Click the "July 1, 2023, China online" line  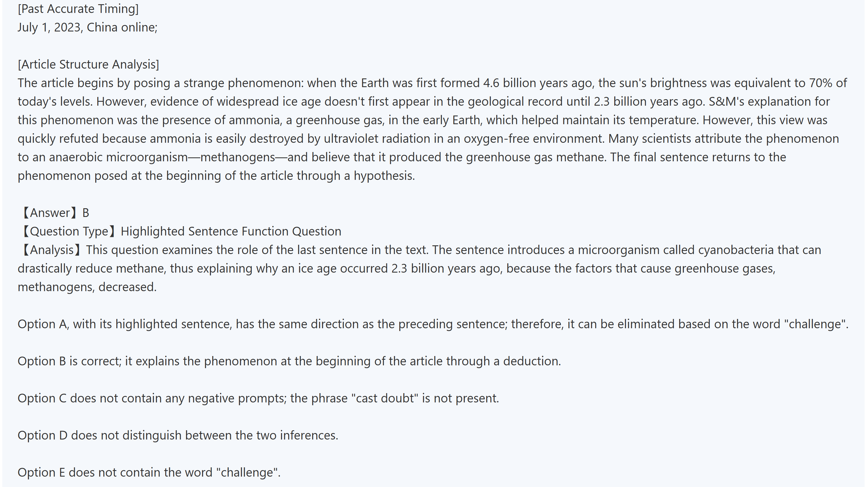tap(87, 27)
